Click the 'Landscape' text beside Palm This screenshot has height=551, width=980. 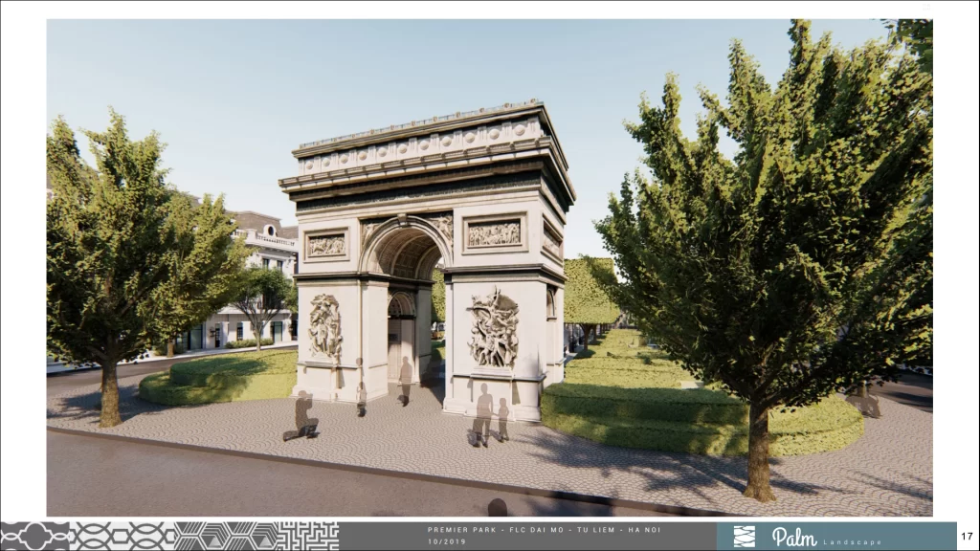pyautogui.click(x=854, y=541)
